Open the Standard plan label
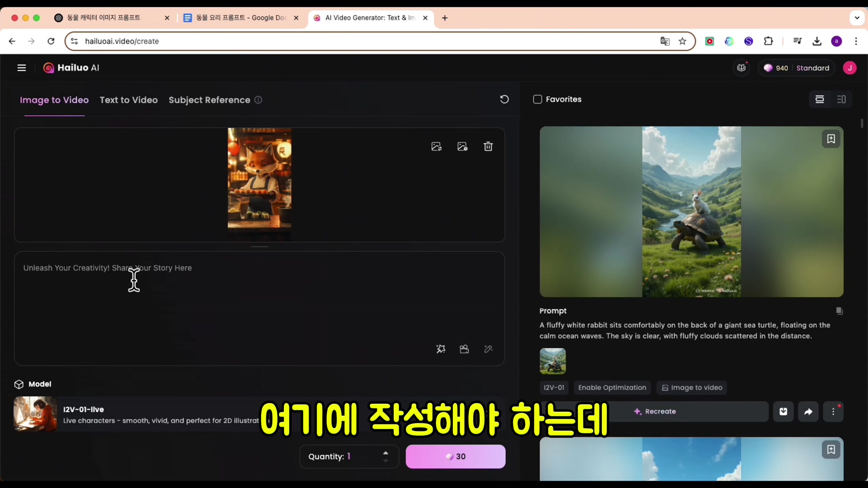Screen dimensions: 868x488 click(x=812, y=68)
